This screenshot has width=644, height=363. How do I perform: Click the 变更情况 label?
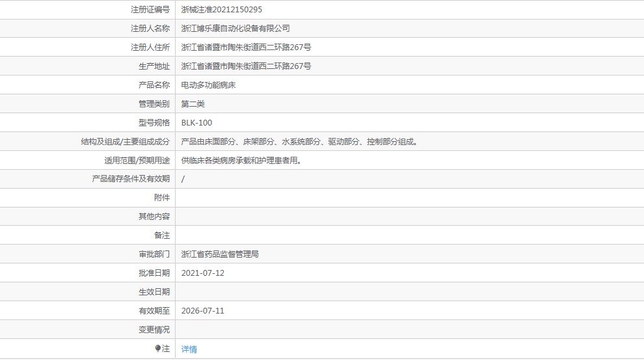154,330
